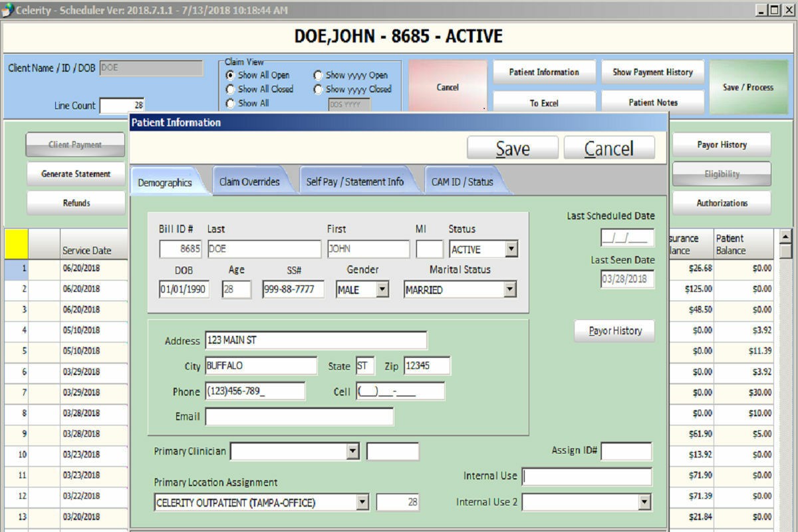Viewport: 798px width, 532px height.
Task: Click the scroll up arrow of claims grid
Action: click(x=785, y=237)
